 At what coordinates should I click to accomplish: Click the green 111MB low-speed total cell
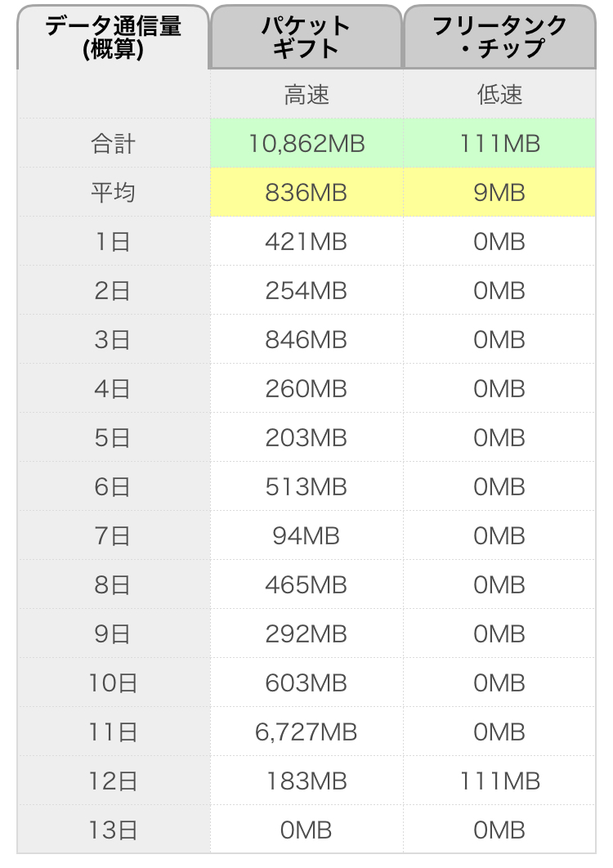(499, 144)
